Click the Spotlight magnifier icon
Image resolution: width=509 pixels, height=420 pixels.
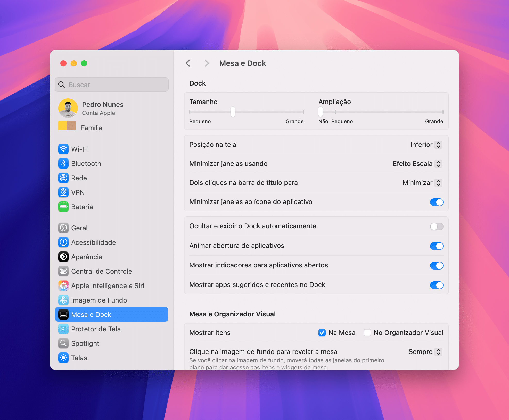(x=63, y=343)
